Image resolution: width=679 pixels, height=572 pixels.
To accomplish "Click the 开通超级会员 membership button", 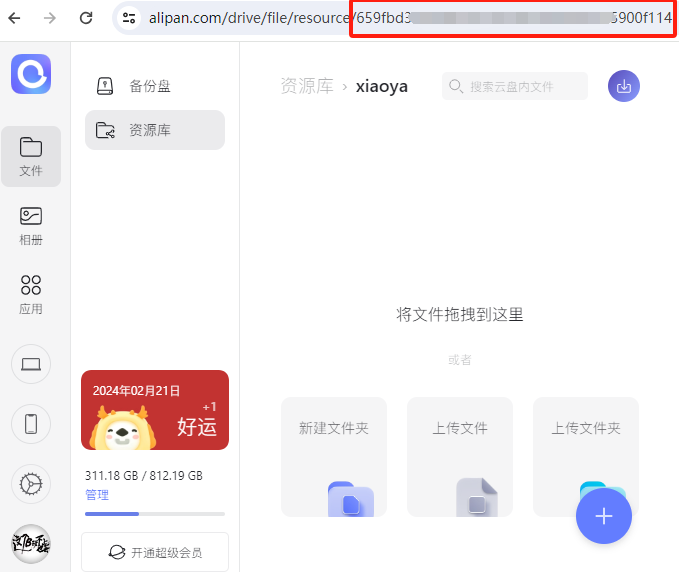I will [x=155, y=551].
